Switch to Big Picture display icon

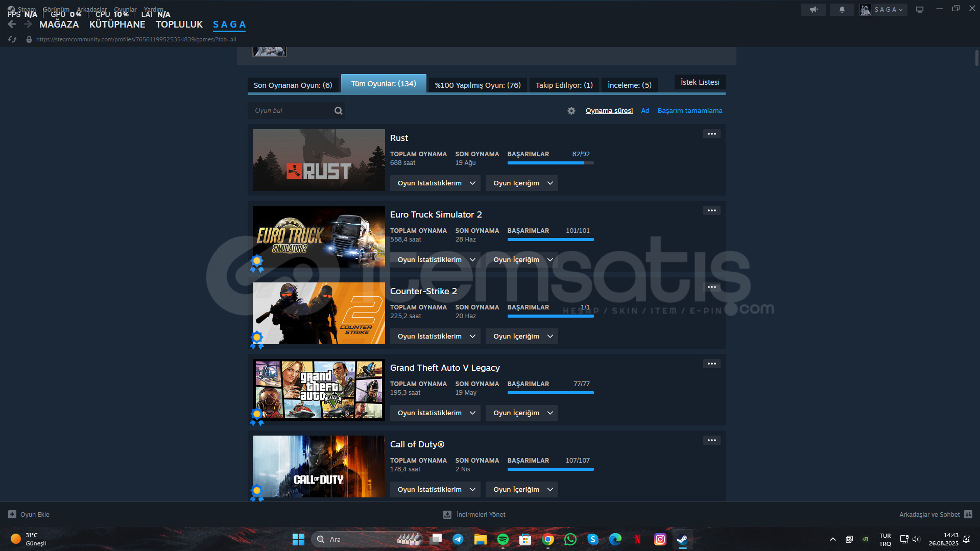[920, 9]
